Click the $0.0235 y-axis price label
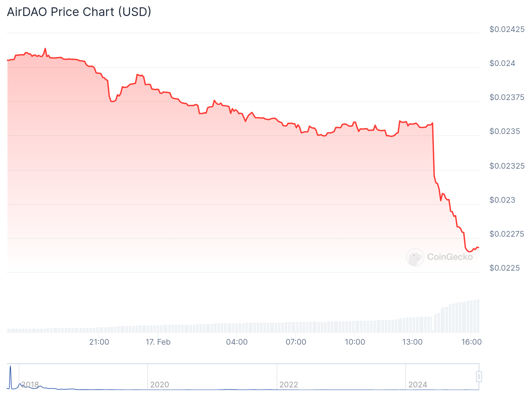This screenshot has height=400, width=532. point(504,131)
